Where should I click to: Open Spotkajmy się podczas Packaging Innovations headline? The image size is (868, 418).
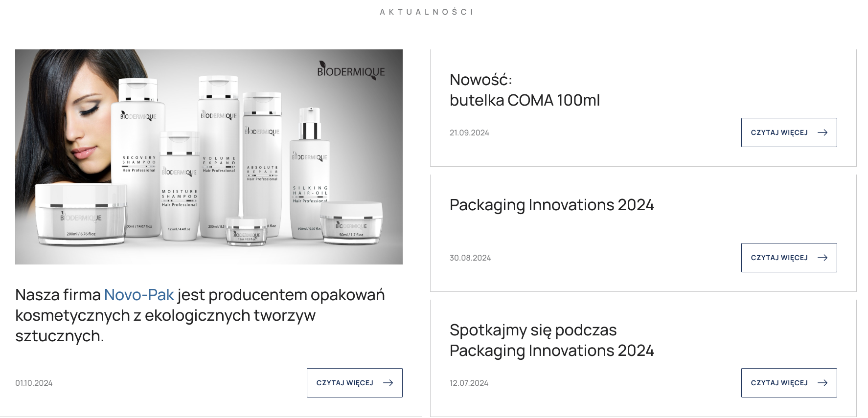pyautogui.click(x=552, y=340)
